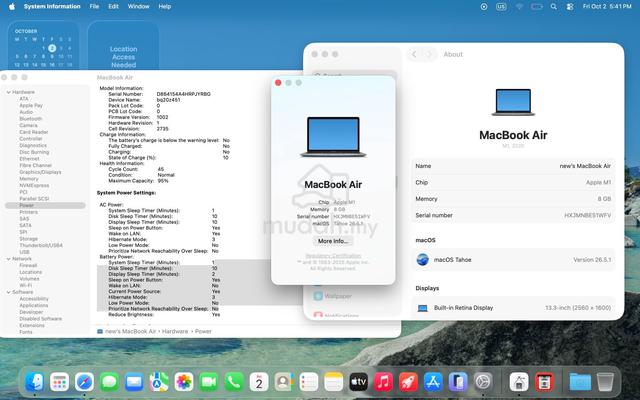Screen dimensions: 640x400
Task: Open the Edit menu
Action: pyautogui.click(x=113, y=7)
